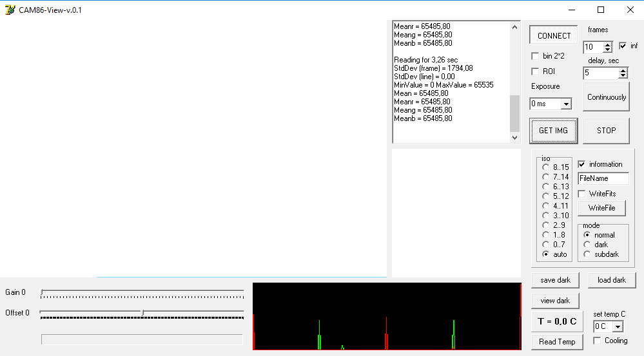Decrease delay seconds with down arrow
The width and height of the screenshot is (644, 356).
click(623, 76)
